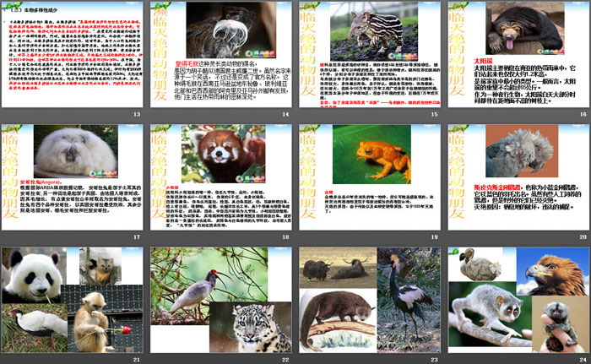591x364 pixels.
Task: Click slide number label 16
Action: coord(583,114)
